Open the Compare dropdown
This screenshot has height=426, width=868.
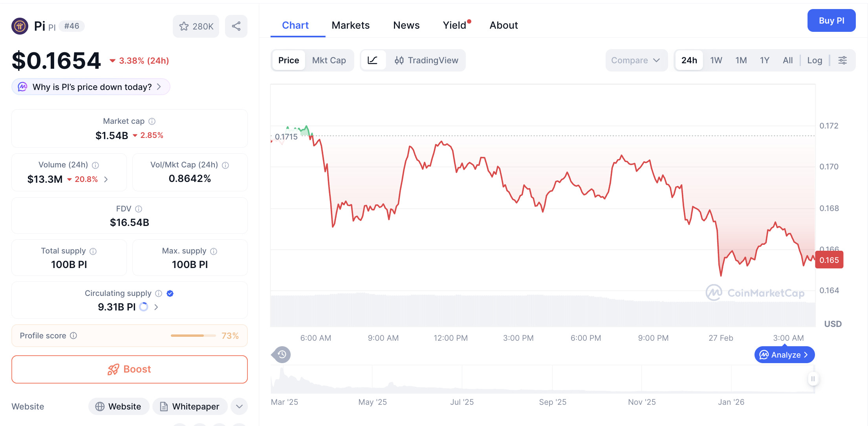click(636, 60)
